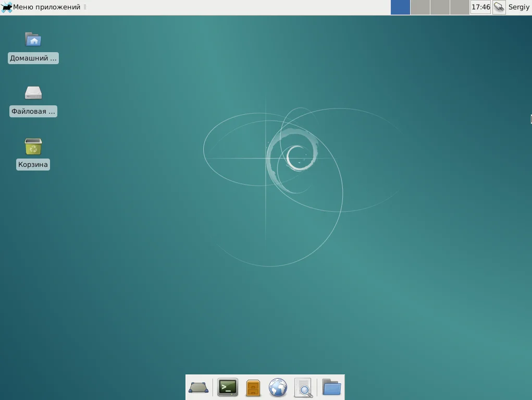Click the Debian swirl on the wallpaper

[293, 155]
